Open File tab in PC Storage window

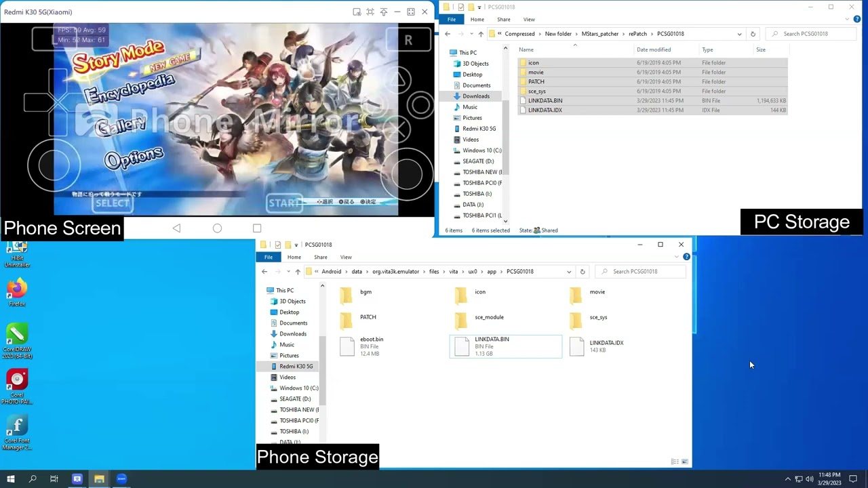click(x=451, y=20)
